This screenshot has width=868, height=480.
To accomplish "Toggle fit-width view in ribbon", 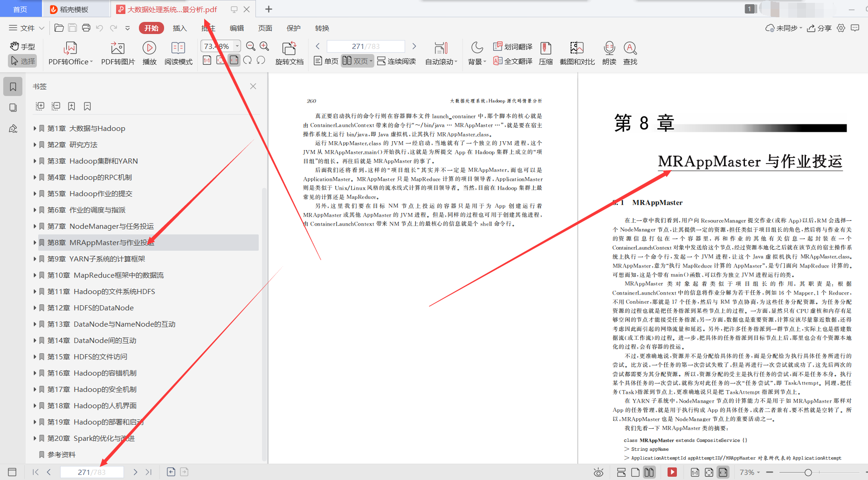I will pyautogui.click(x=234, y=60).
